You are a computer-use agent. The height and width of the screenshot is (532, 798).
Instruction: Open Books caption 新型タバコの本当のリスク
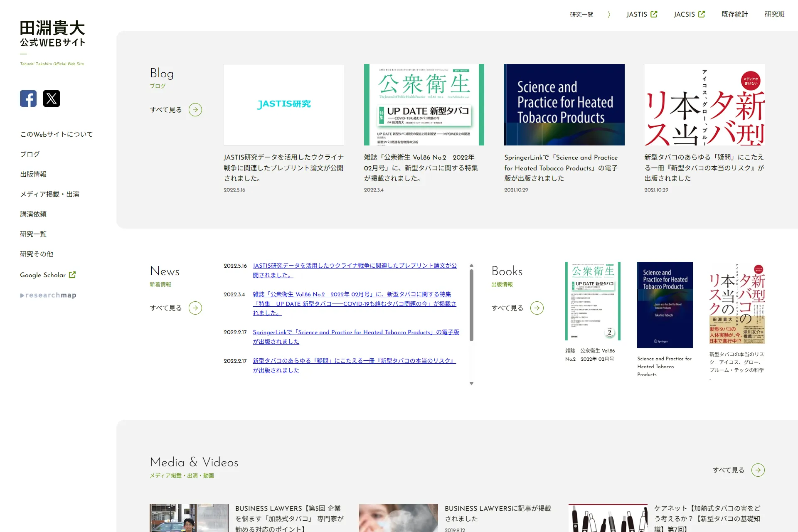[x=737, y=362]
